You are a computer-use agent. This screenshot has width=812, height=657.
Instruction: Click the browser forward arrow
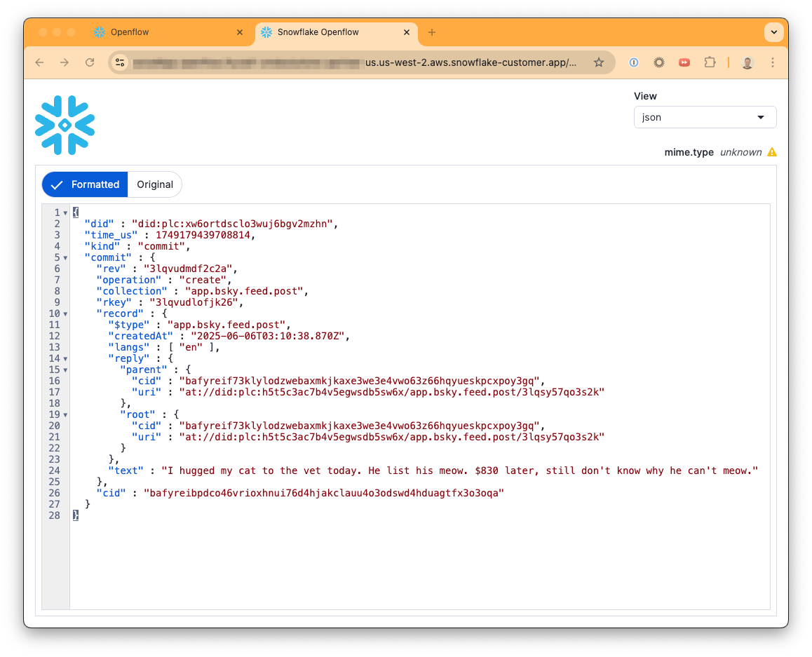(x=65, y=62)
